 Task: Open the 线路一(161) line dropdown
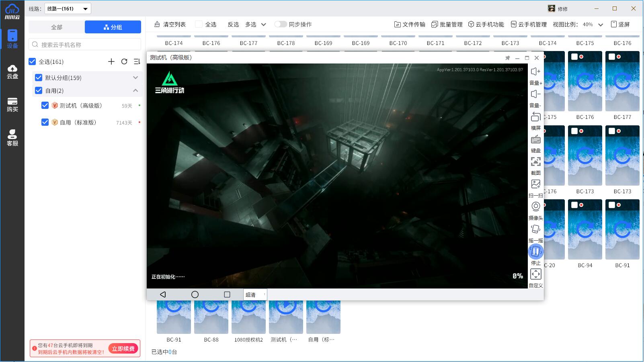pos(68,8)
